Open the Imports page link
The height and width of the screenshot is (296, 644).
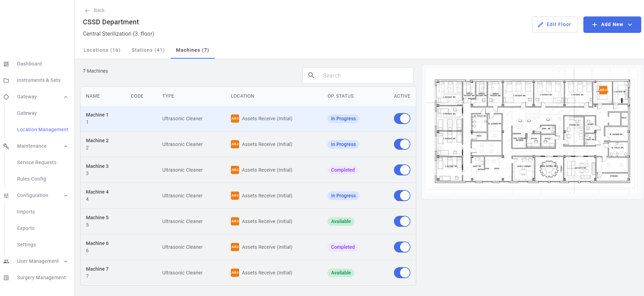pos(26,212)
